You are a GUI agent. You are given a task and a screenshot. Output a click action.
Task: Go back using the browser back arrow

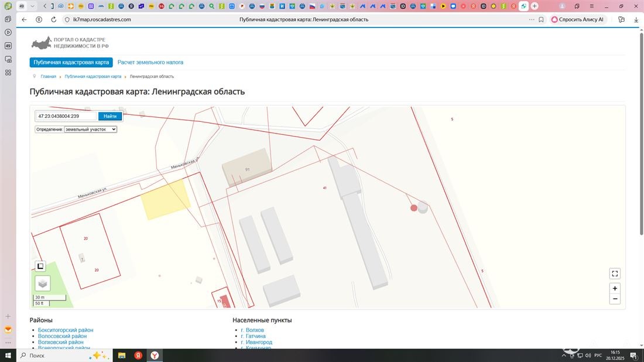(24, 19)
